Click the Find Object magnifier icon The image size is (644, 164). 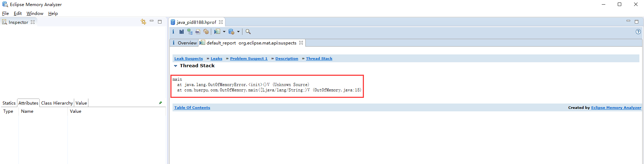click(248, 32)
